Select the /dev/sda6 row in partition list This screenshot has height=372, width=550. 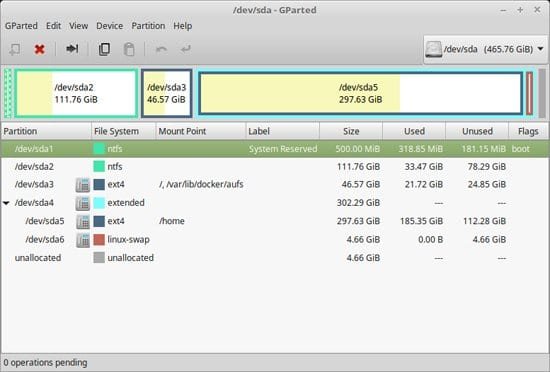tap(275, 239)
